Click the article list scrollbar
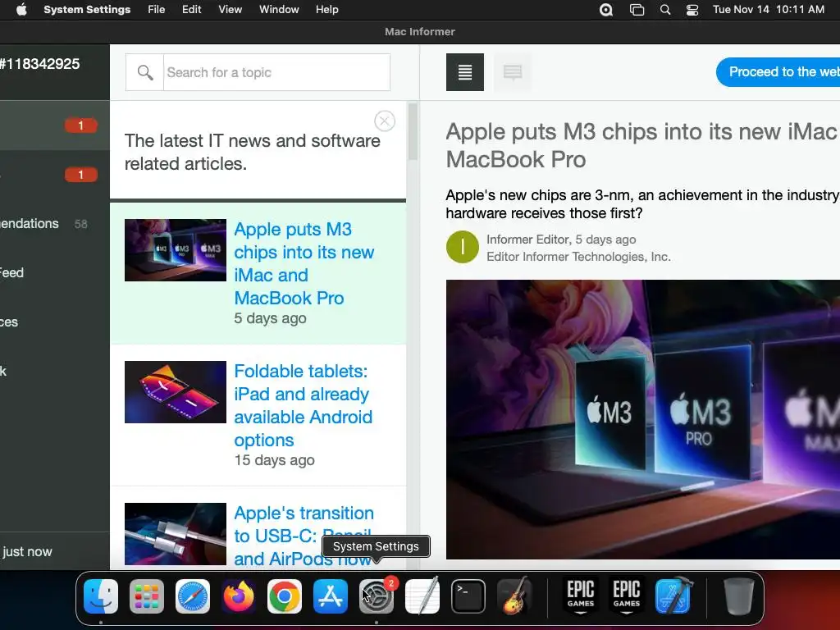 pyautogui.click(x=413, y=132)
